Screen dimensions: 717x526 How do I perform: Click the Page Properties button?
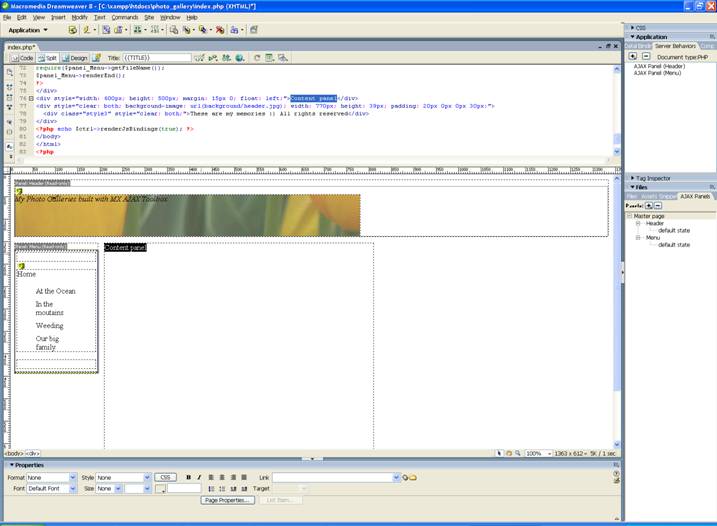coord(227,500)
